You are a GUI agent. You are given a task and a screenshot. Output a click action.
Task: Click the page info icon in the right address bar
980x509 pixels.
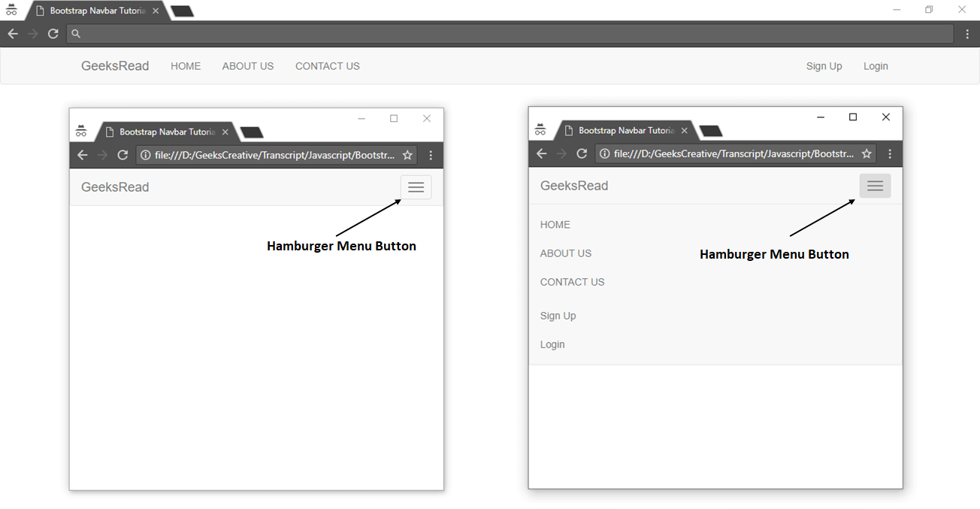pos(604,153)
